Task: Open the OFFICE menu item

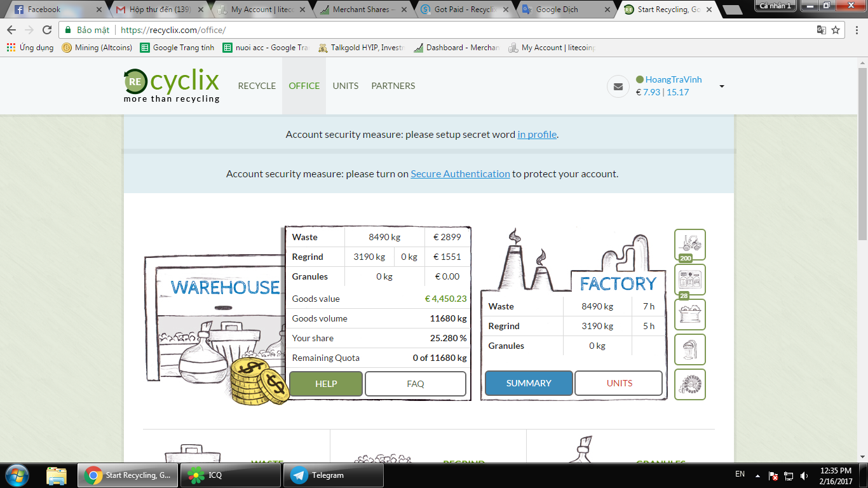Action: pos(304,86)
